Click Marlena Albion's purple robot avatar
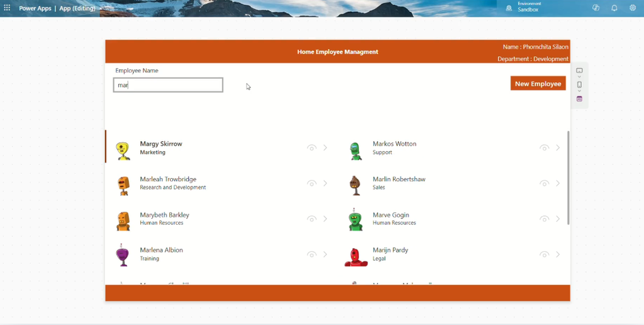 (x=122, y=255)
